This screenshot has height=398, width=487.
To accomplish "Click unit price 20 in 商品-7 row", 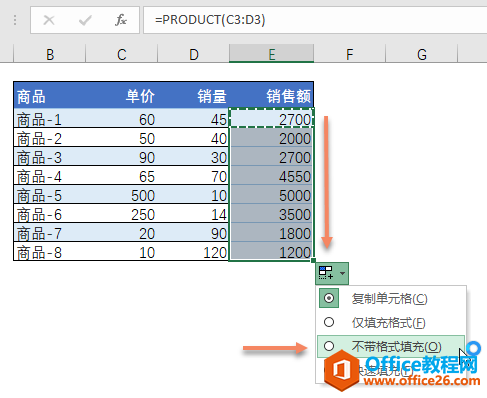I will click(x=122, y=232).
